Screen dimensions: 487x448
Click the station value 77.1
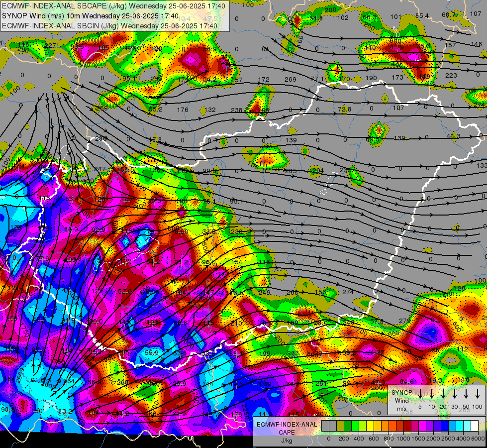click(317, 79)
